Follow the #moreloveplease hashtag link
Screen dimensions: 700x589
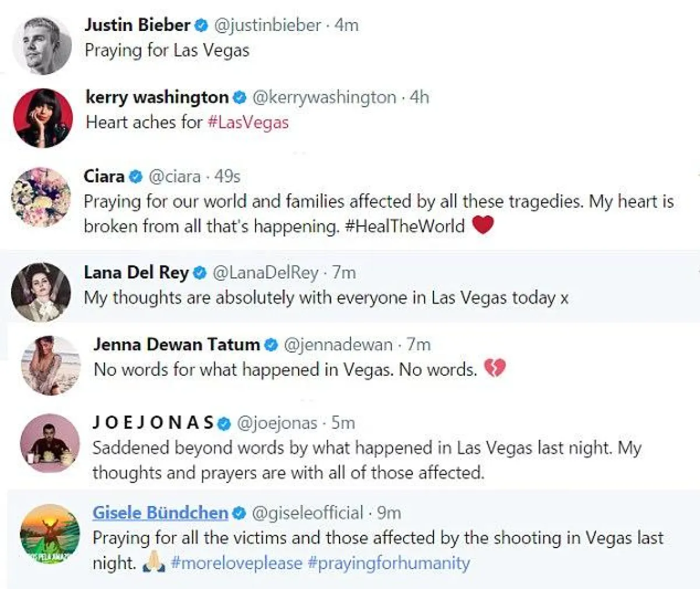click(x=237, y=563)
